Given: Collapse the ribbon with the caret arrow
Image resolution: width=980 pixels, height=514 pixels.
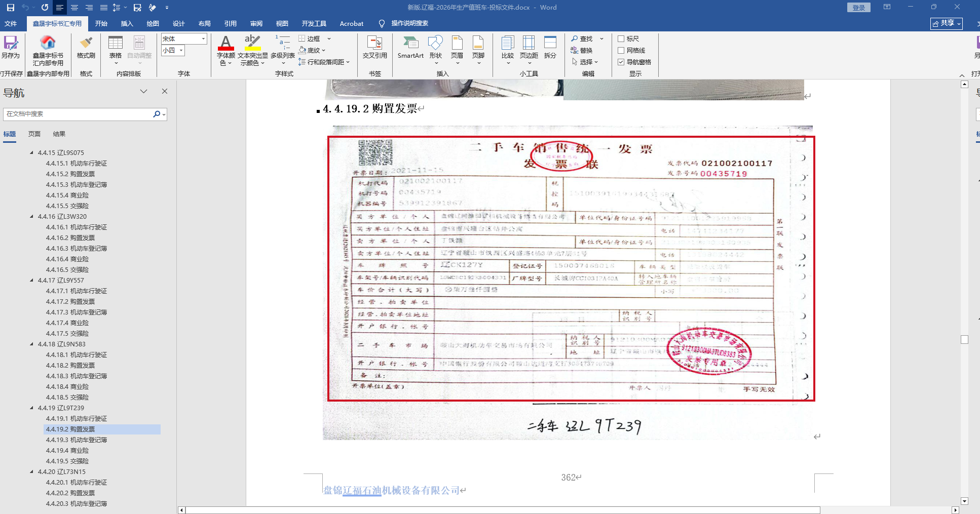Looking at the screenshot, I should pyautogui.click(x=962, y=75).
